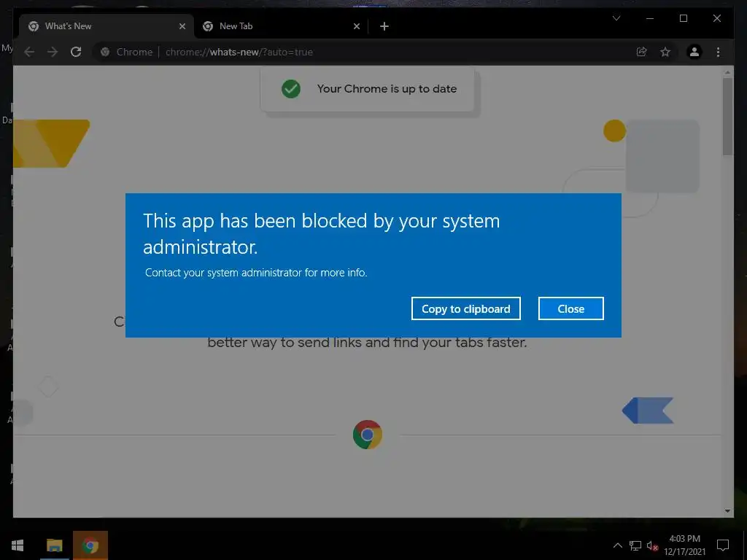Close the What's New tab
This screenshot has height=560, width=747.
tap(182, 26)
